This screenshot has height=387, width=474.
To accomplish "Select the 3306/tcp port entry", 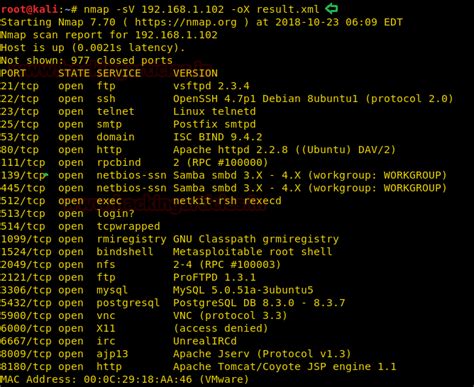I will pos(26,290).
